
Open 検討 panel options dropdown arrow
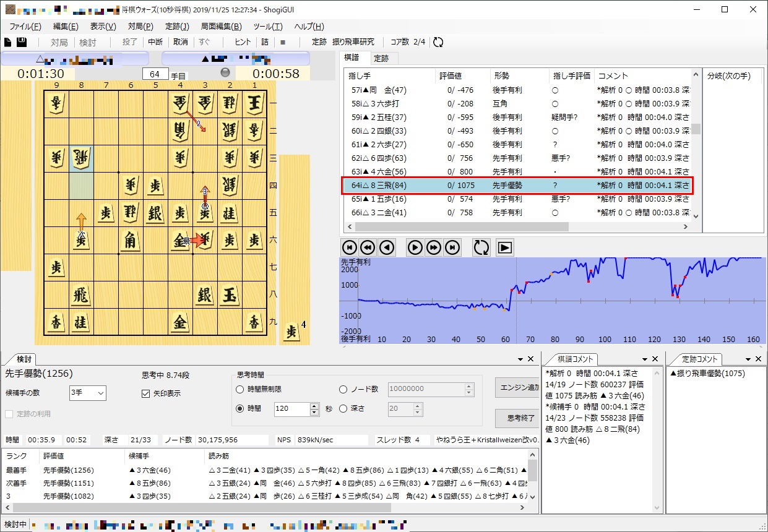click(x=520, y=359)
